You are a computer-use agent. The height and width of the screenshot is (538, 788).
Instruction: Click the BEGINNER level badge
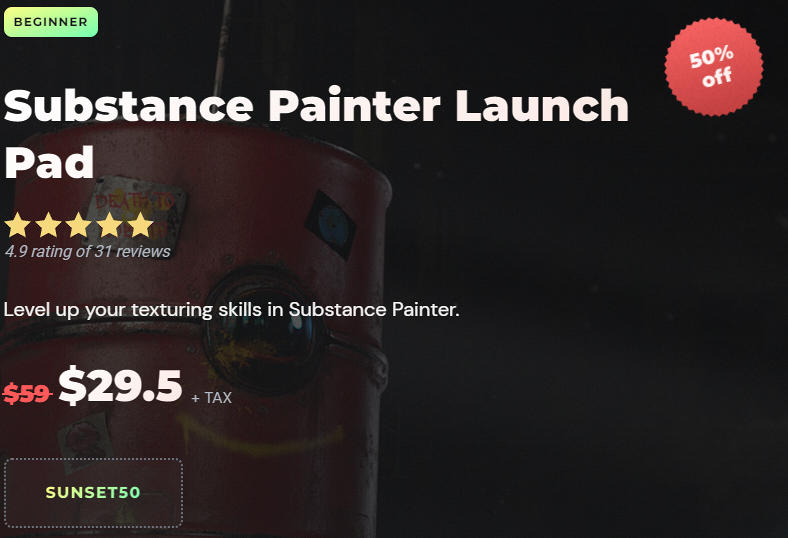point(51,22)
